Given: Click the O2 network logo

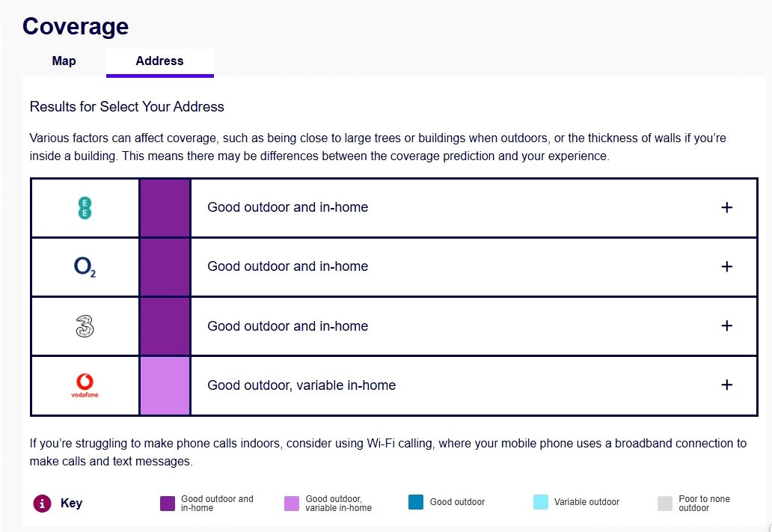Looking at the screenshot, I should click(85, 267).
